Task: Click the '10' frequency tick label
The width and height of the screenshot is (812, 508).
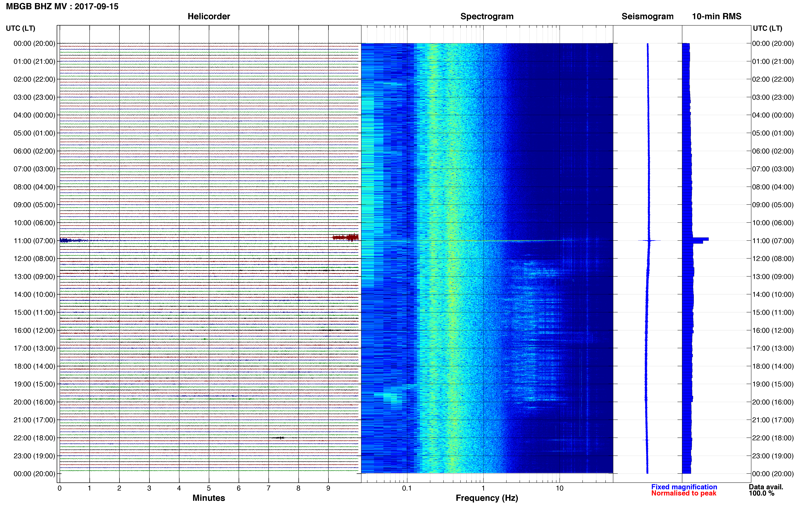Action: [x=559, y=488]
